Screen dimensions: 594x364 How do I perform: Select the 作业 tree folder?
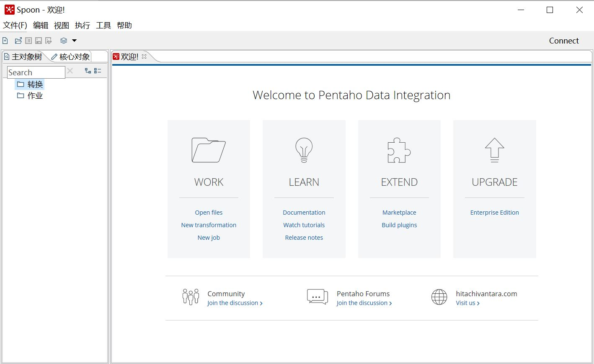click(x=30, y=96)
